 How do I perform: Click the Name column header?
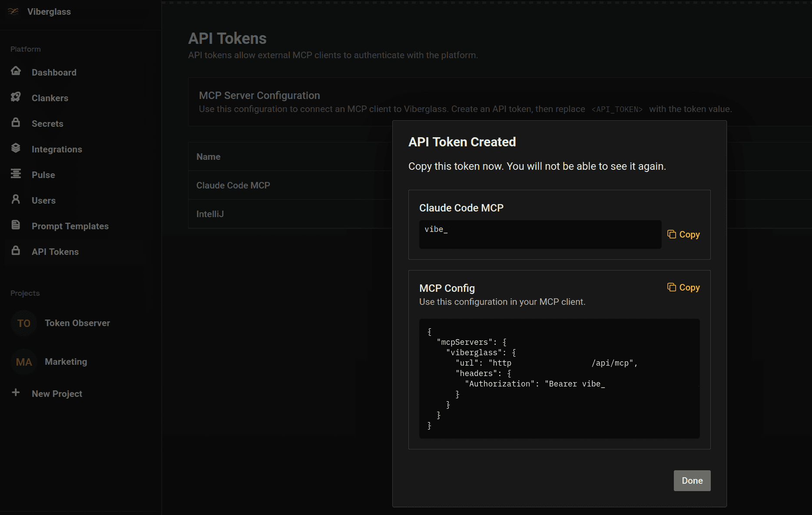pyautogui.click(x=208, y=156)
